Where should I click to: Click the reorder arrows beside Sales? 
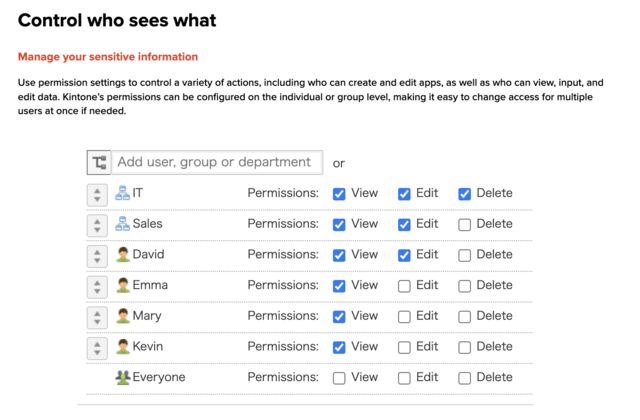[97, 226]
